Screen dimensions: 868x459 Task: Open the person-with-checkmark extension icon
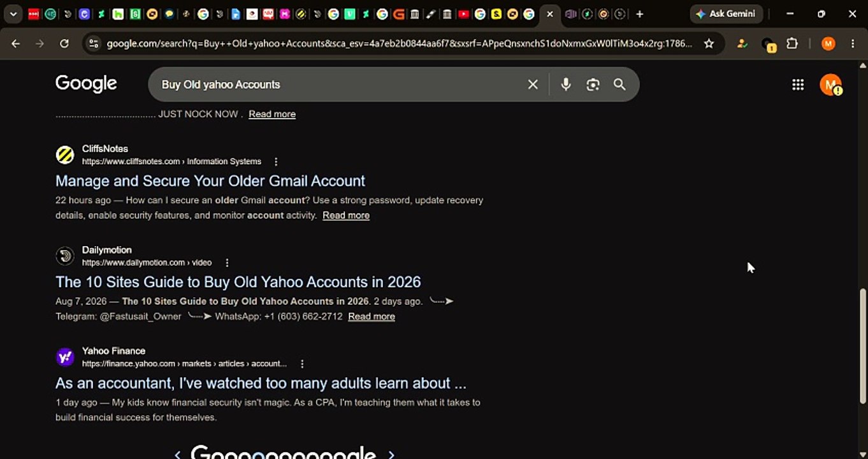tap(741, 43)
